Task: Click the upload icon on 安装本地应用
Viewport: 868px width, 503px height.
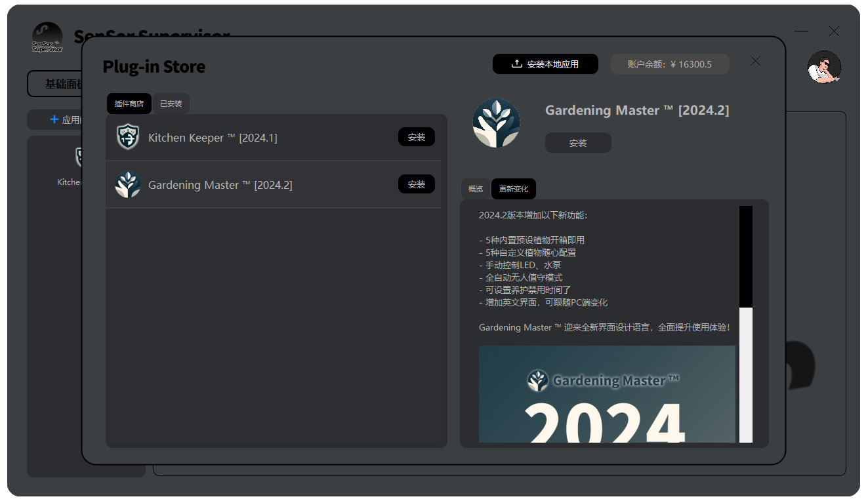Action: [517, 64]
